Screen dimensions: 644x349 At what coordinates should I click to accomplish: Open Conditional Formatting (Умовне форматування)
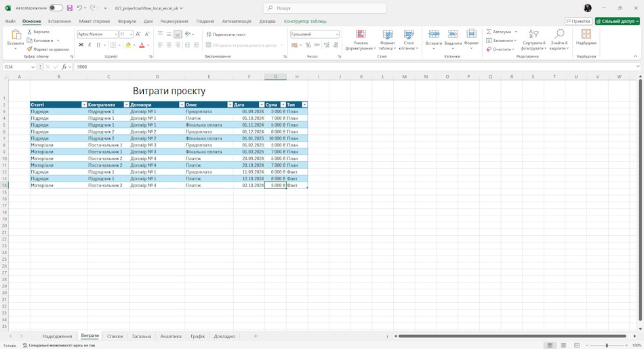pyautogui.click(x=361, y=40)
